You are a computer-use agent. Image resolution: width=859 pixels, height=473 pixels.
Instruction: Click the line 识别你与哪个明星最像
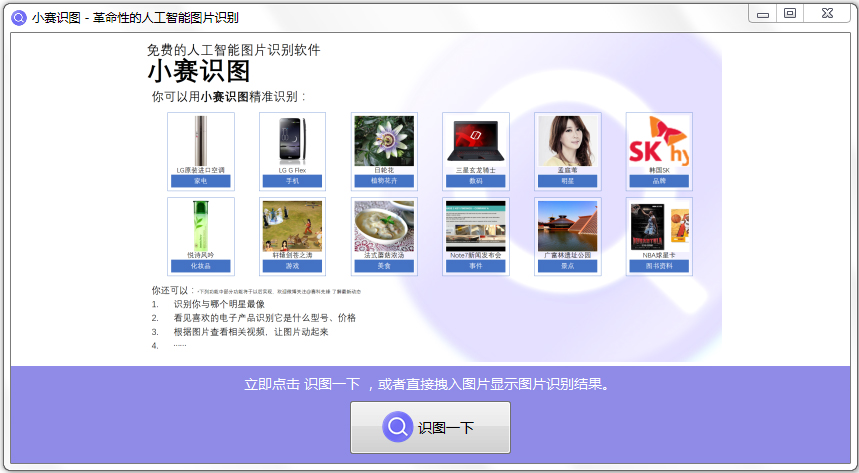(219, 304)
